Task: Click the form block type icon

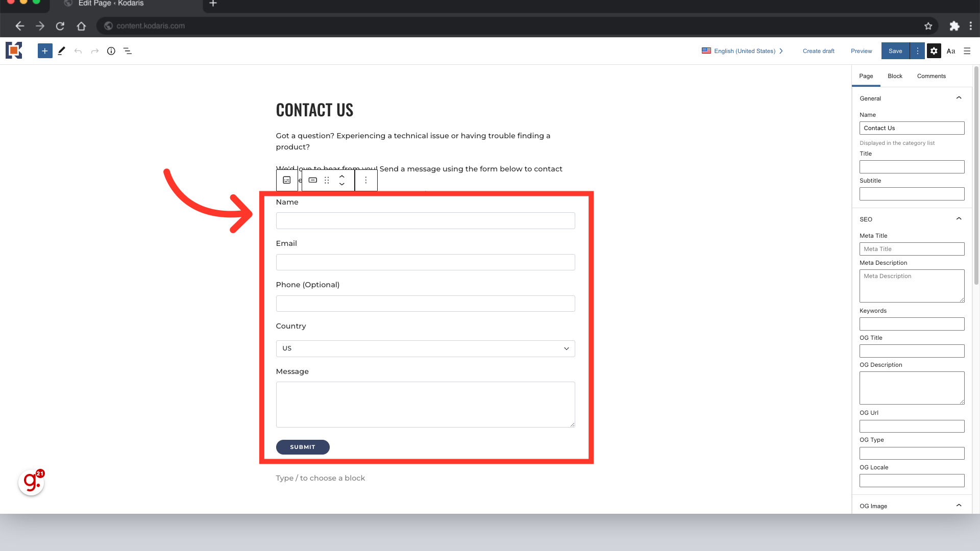Action: coord(287,180)
